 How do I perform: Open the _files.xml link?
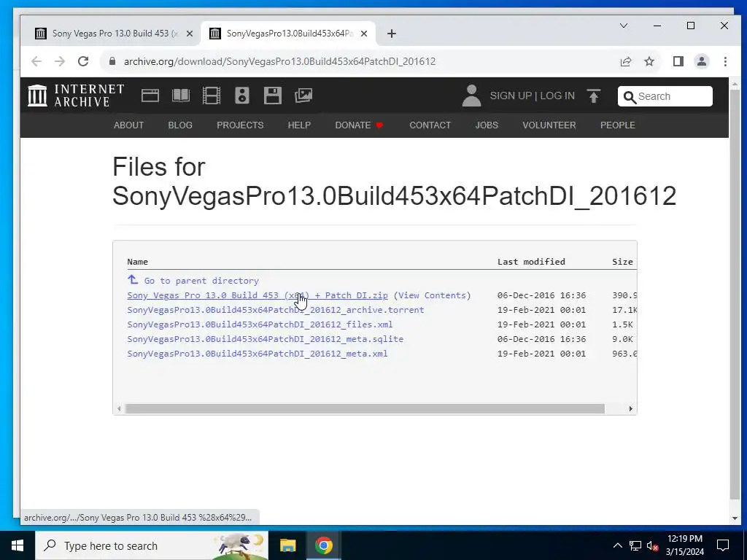(x=260, y=324)
